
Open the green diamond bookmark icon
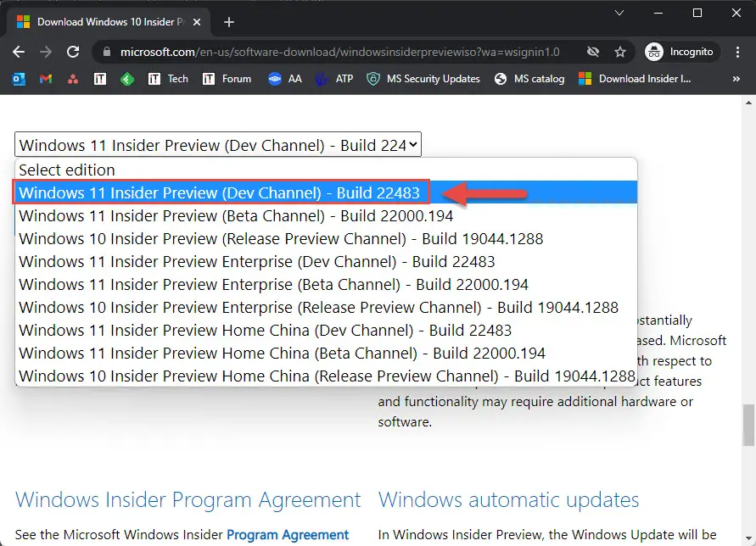[x=127, y=79]
